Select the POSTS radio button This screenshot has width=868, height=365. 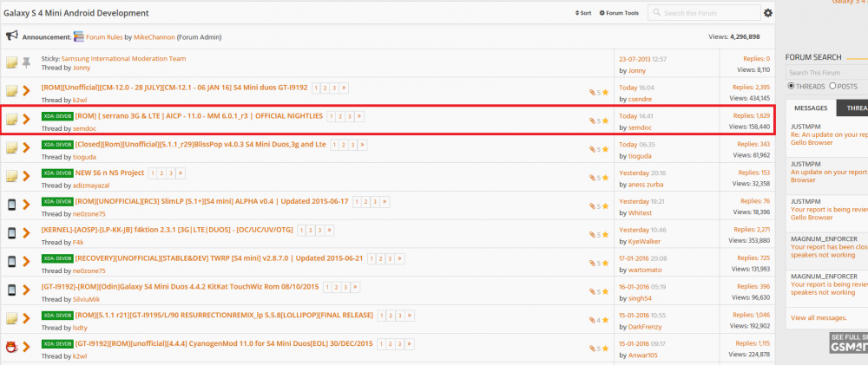pyautogui.click(x=833, y=86)
